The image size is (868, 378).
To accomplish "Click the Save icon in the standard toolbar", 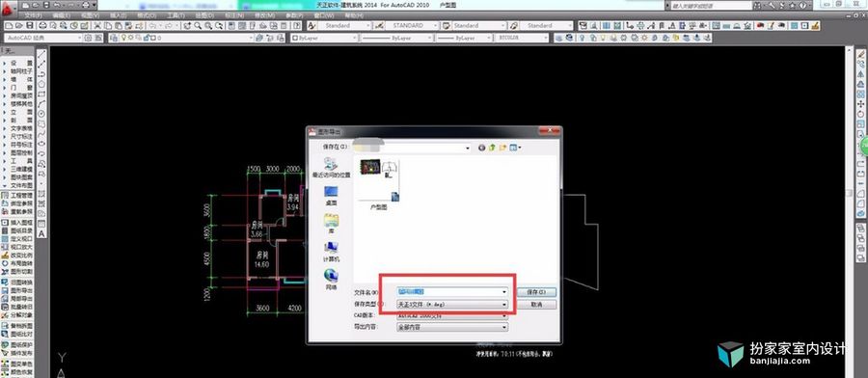I will pos(29,25).
